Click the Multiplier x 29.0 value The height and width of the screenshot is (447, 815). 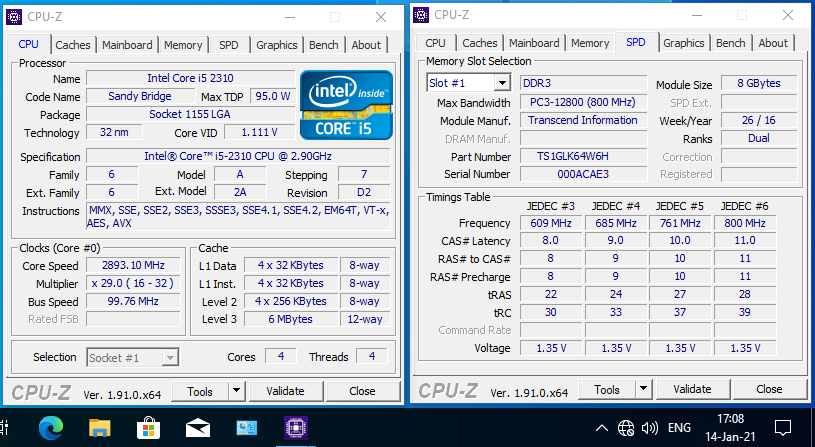[x=133, y=283]
